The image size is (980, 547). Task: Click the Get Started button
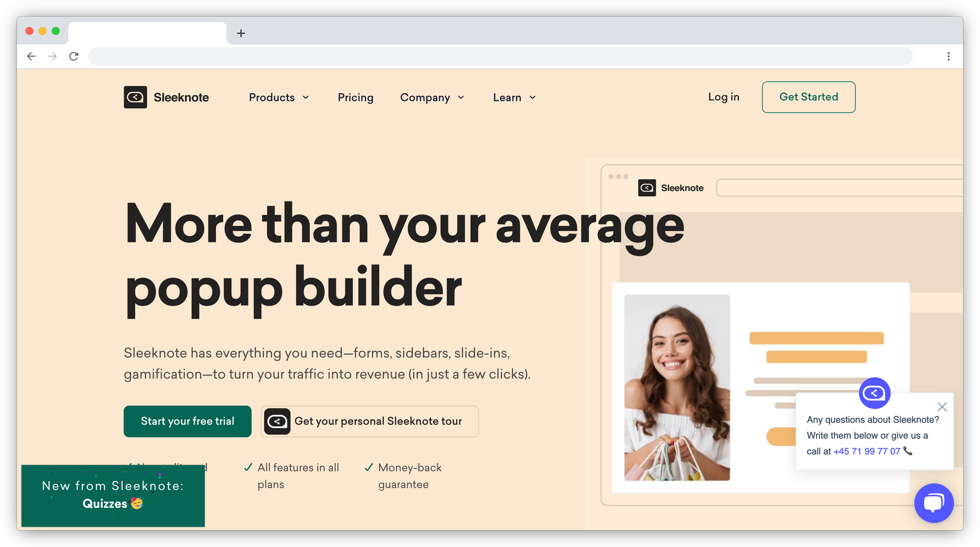808,97
